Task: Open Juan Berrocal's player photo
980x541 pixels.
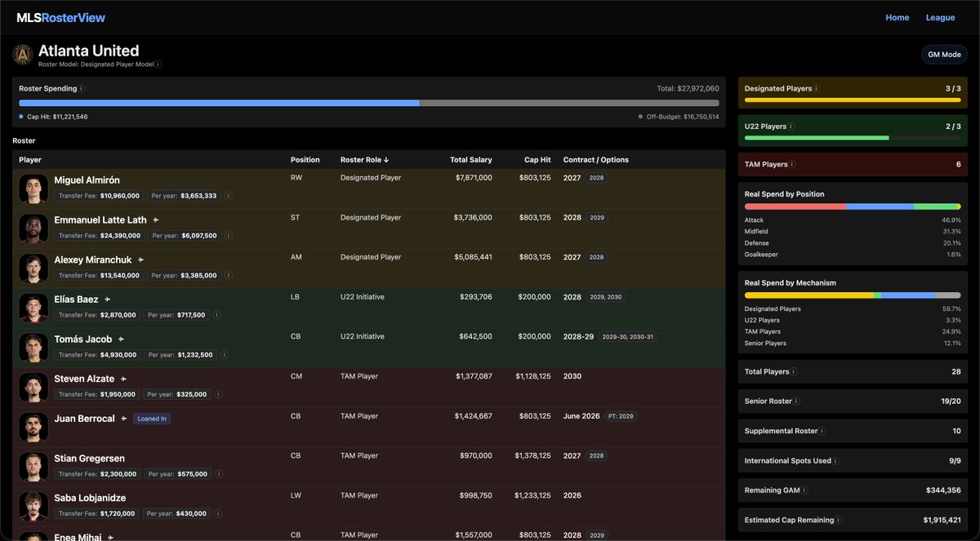Action: tap(33, 427)
